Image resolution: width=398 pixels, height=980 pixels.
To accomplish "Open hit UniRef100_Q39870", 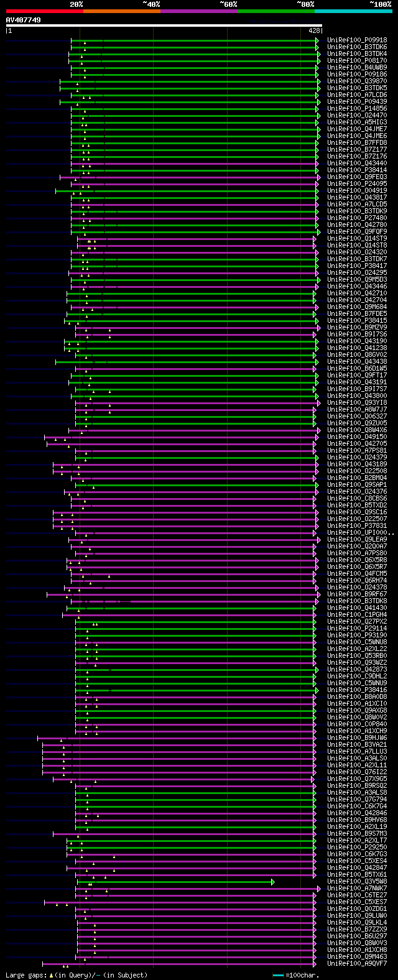I will click(357, 81).
